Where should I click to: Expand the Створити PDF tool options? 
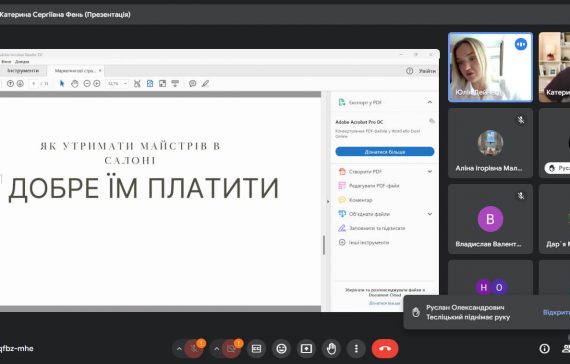[430, 171]
